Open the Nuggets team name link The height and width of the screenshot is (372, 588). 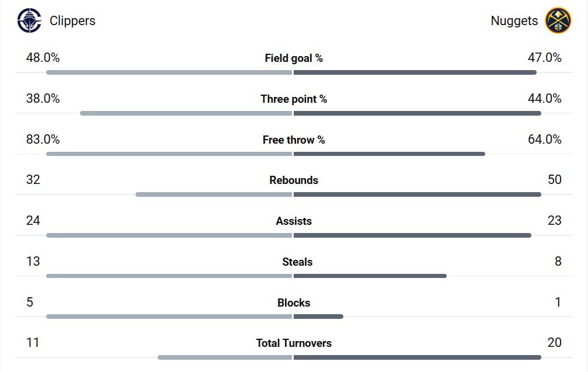pyautogui.click(x=514, y=21)
